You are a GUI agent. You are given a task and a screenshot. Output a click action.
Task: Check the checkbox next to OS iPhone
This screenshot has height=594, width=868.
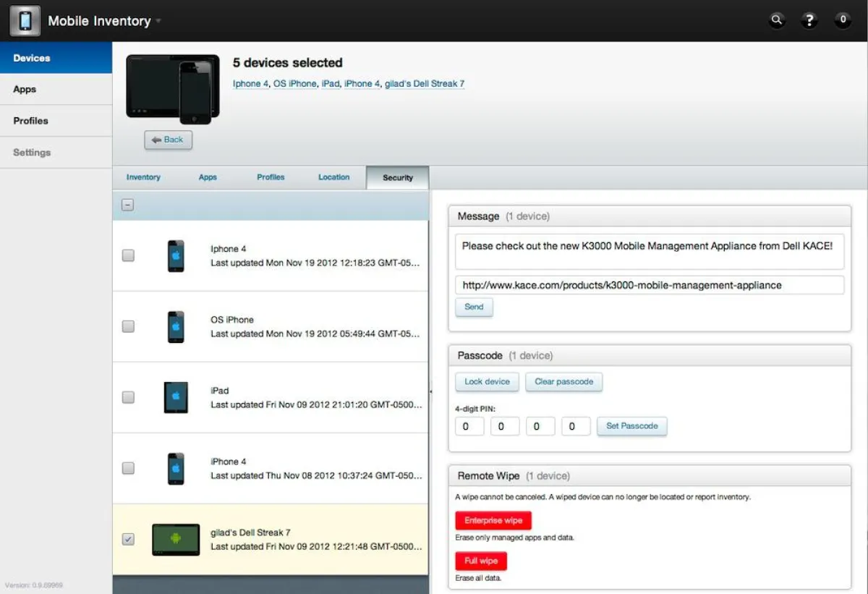(x=128, y=326)
